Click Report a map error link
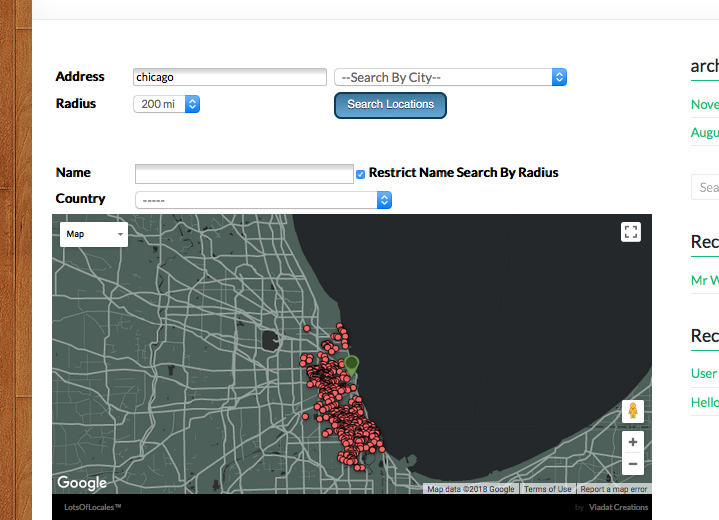719x520 pixels. click(613, 489)
